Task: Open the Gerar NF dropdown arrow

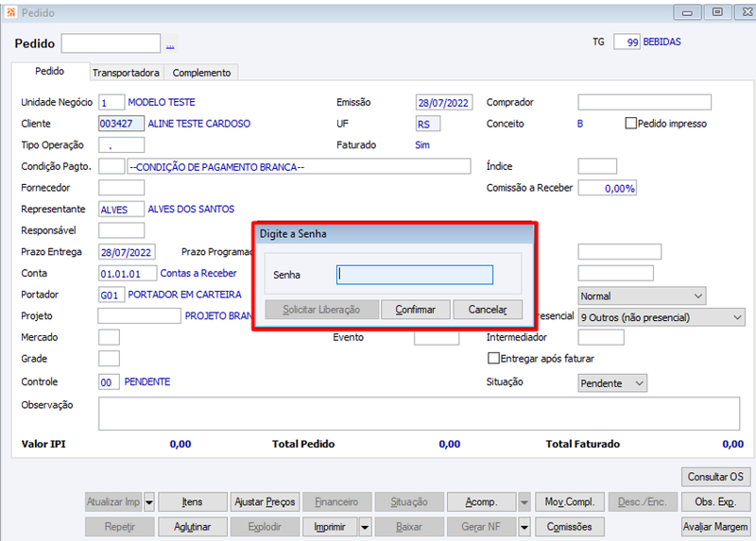Action: (x=524, y=527)
